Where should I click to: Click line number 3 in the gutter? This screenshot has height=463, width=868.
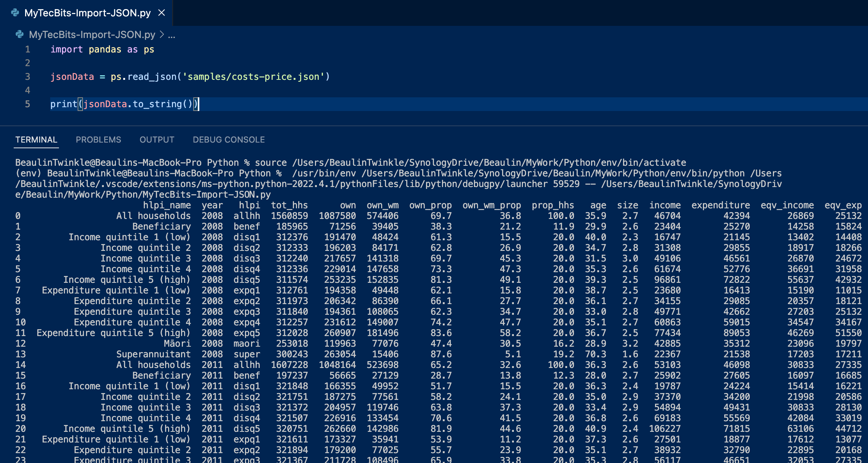27,76
